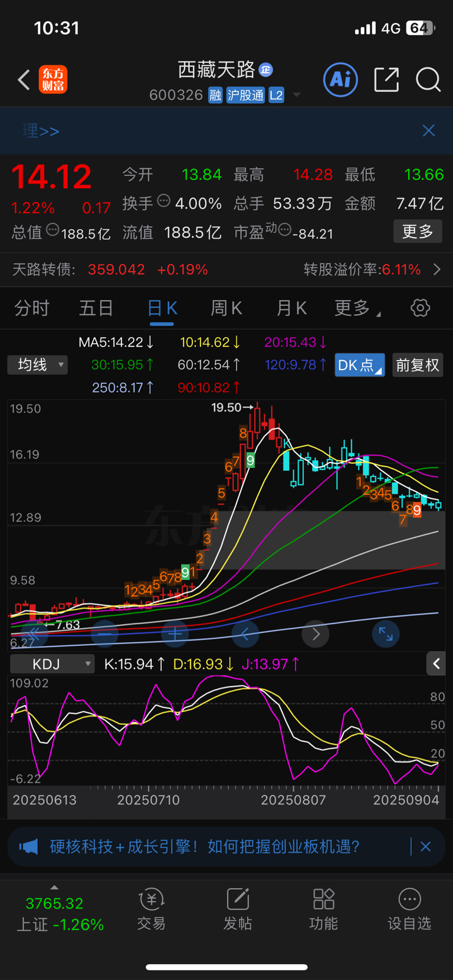Close the blue banner notification
This screenshot has width=453, height=980.
click(x=429, y=131)
